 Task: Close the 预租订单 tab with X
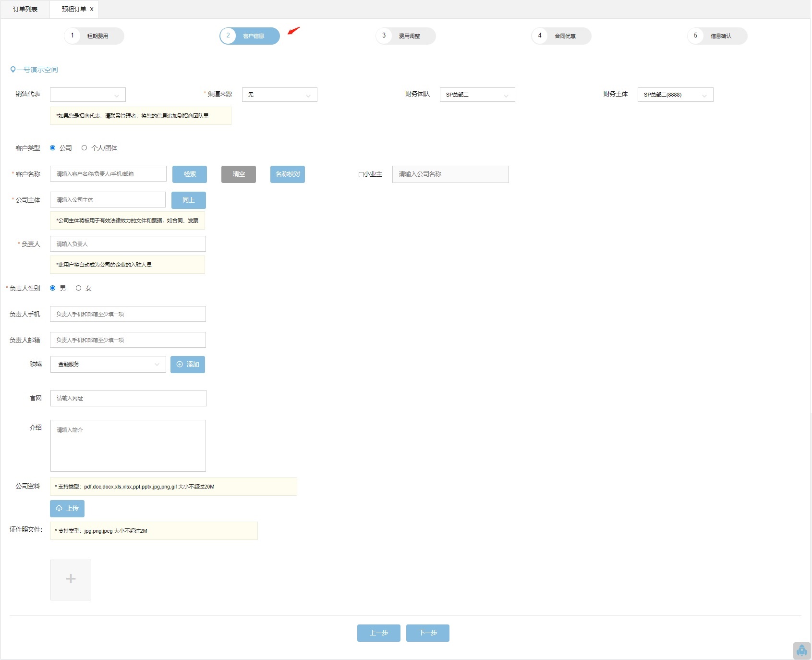(x=92, y=9)
